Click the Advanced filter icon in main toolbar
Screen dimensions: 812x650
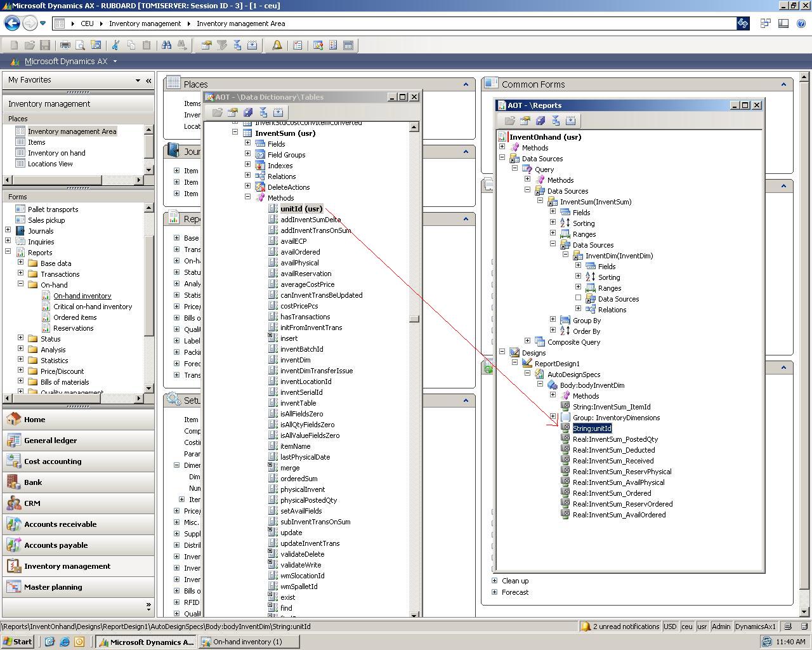pyautogui.click(x=221, y=45)
